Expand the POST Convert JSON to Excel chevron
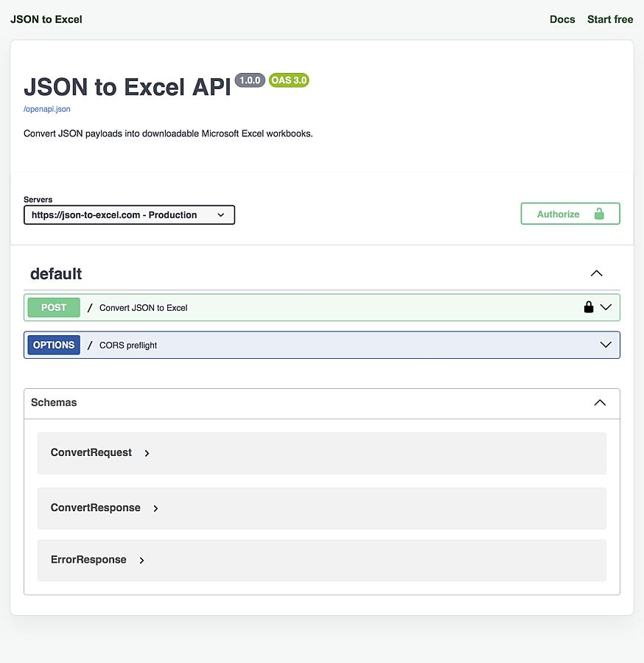 tap(606, 307)
